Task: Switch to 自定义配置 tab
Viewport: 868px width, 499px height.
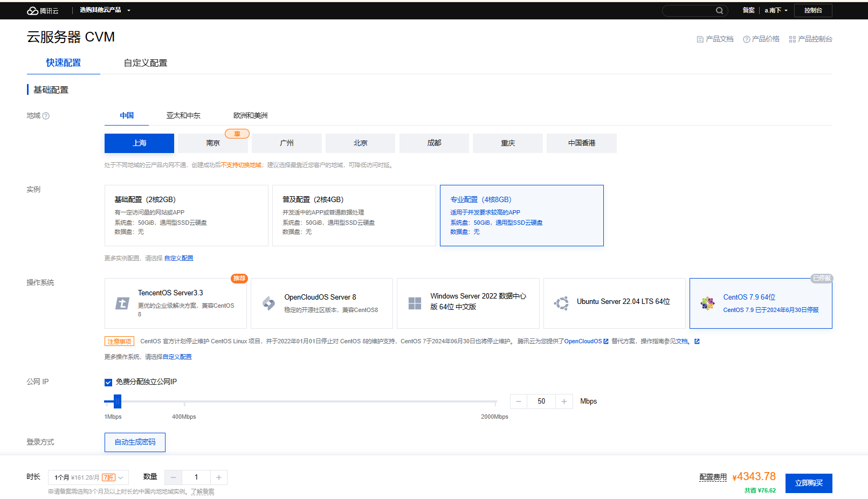Action: 146,63
